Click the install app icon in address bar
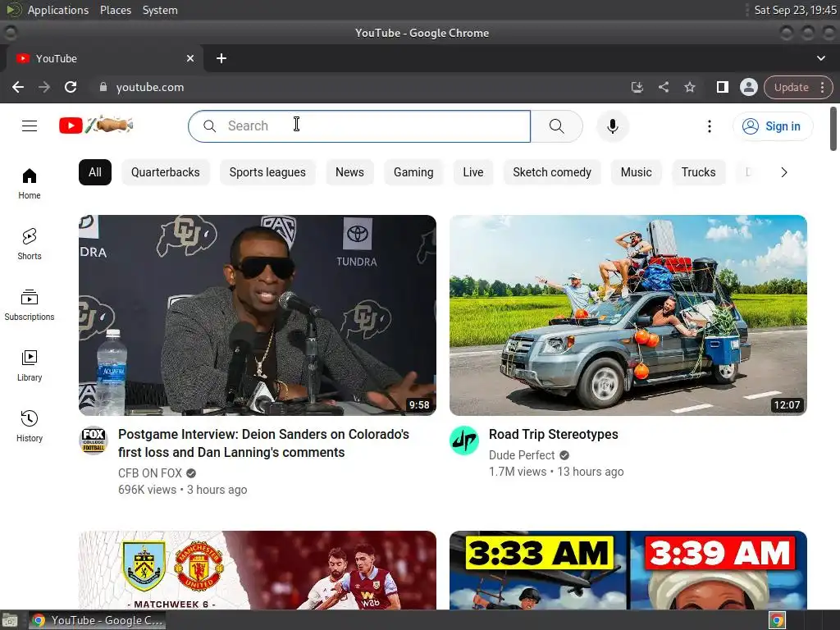This screenshot has height=630, width=840. pos(637,87)
